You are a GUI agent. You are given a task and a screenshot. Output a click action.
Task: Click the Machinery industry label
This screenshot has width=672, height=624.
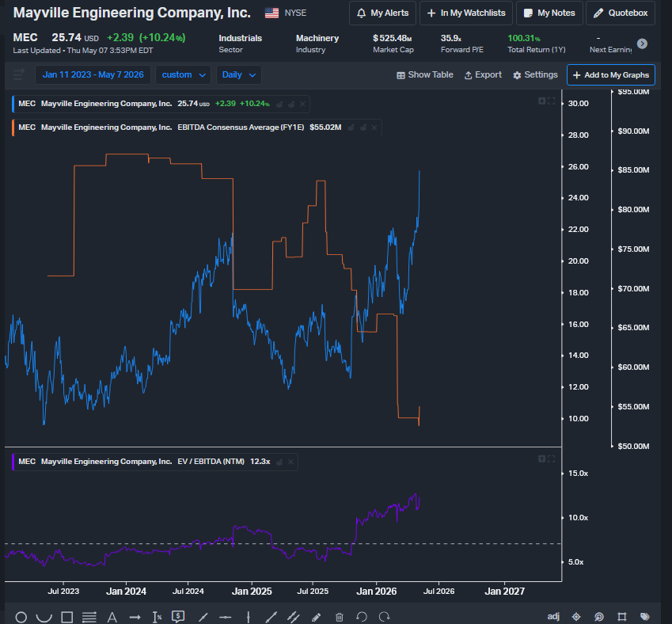tap(317, 38)
